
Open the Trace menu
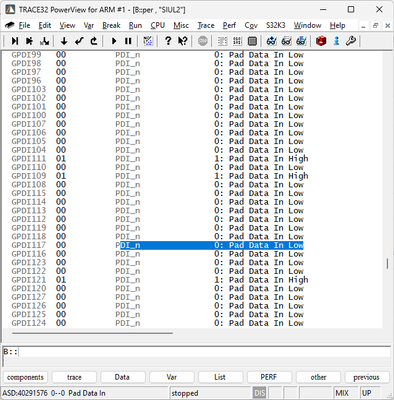coord(206,25)
